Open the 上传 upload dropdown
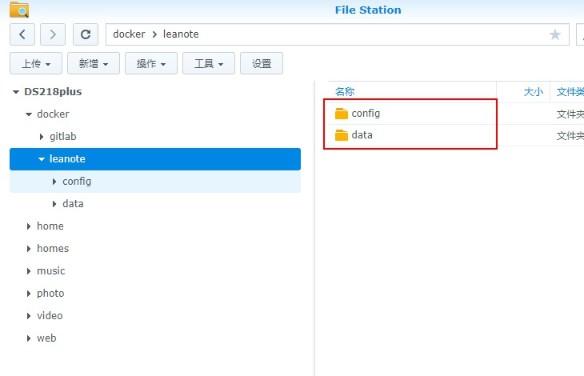Viewport: 584px width, 376px height. point(36,64)
